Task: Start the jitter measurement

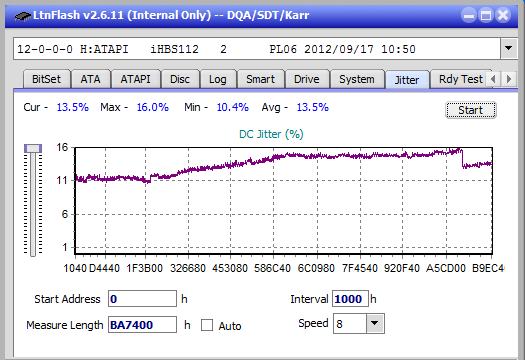Action: pos(470,110)
